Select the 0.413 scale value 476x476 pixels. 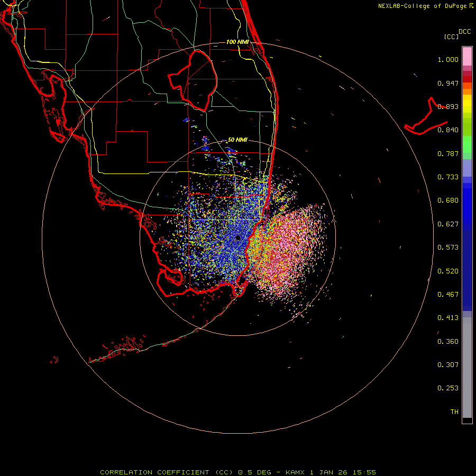coord(448,318)
